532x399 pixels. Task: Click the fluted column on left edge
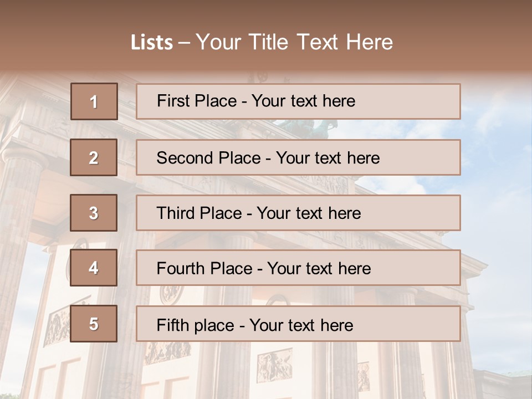coord(17,222)
